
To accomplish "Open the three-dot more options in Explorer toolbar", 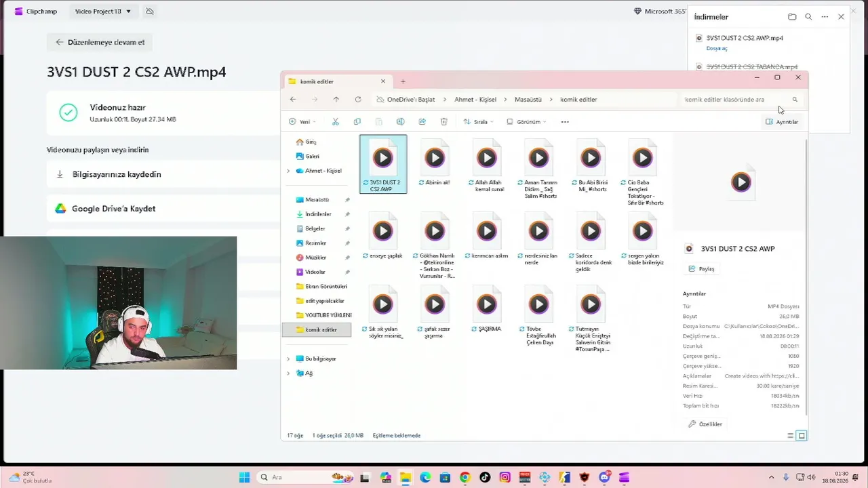I will point(565,122).
